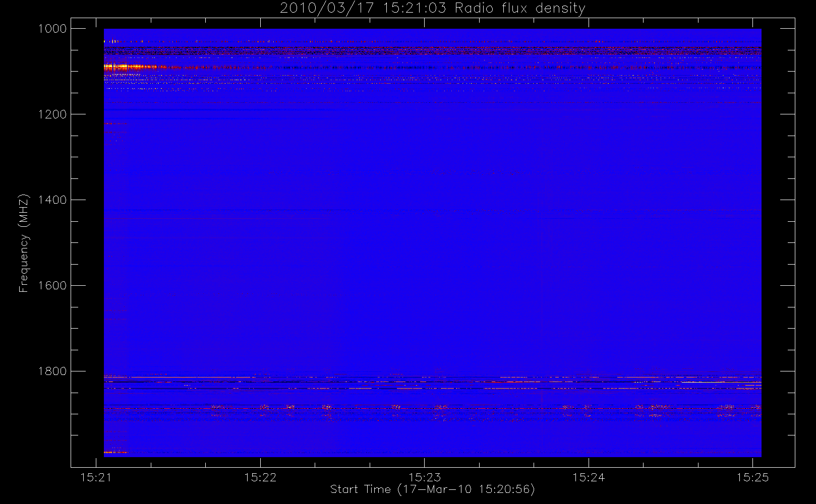Select the 'Frequency (MHZ)' y-axis label

pos(23,243)
